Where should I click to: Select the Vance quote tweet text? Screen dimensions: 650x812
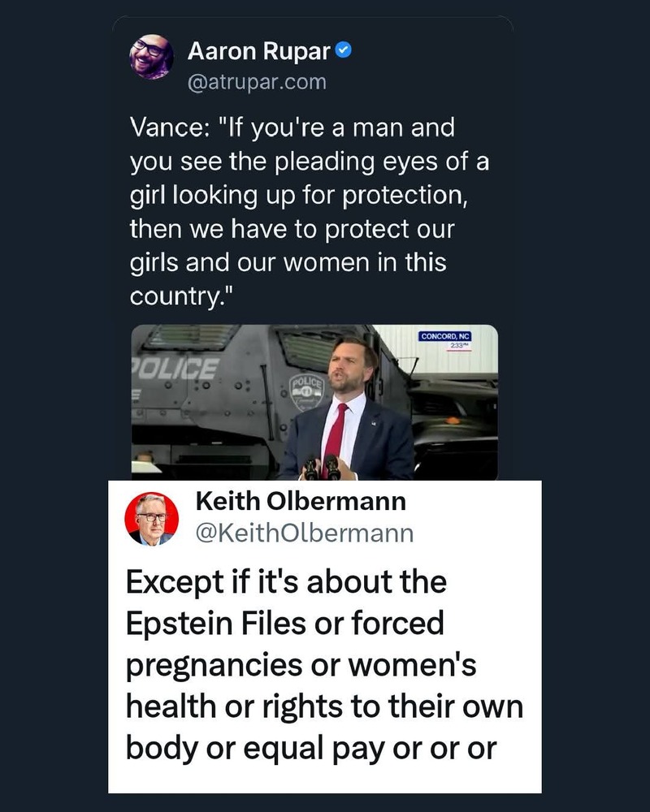tap(309, 212)
